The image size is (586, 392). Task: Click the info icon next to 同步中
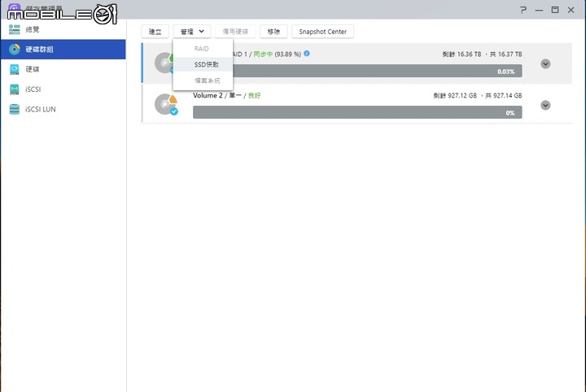[x=307, y=54]
